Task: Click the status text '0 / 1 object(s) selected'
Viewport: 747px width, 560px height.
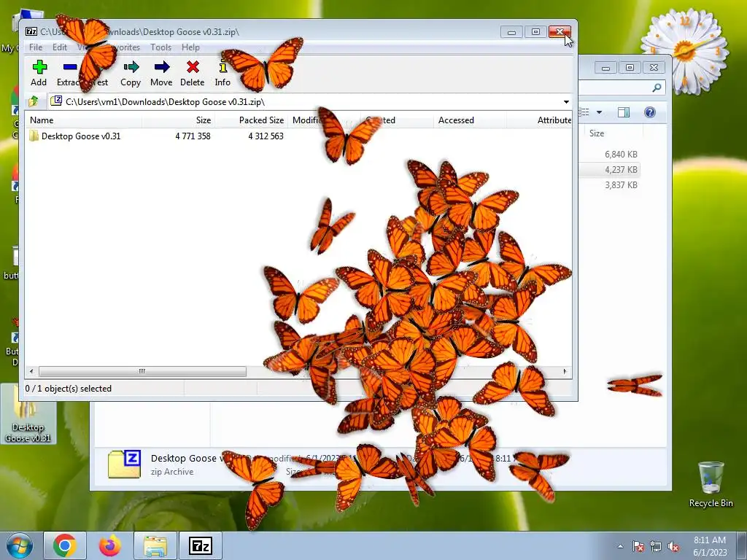Action: pos(69,389)
